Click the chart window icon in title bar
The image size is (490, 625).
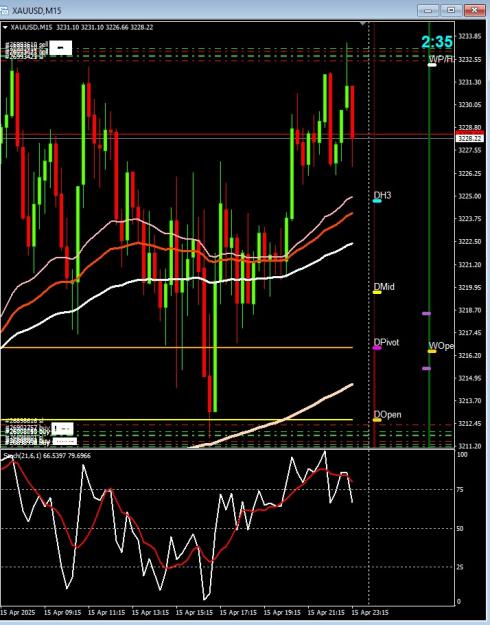click(x=3, y=10)
